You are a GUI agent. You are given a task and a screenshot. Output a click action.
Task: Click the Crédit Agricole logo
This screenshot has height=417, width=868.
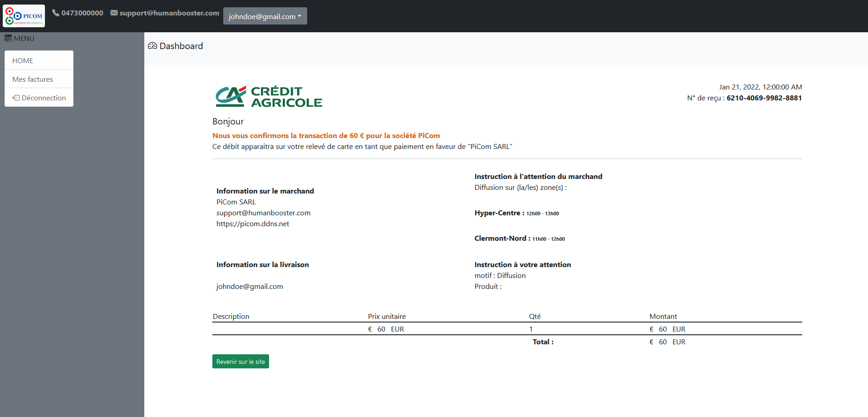pyautogui.click(x=269, y=97)
